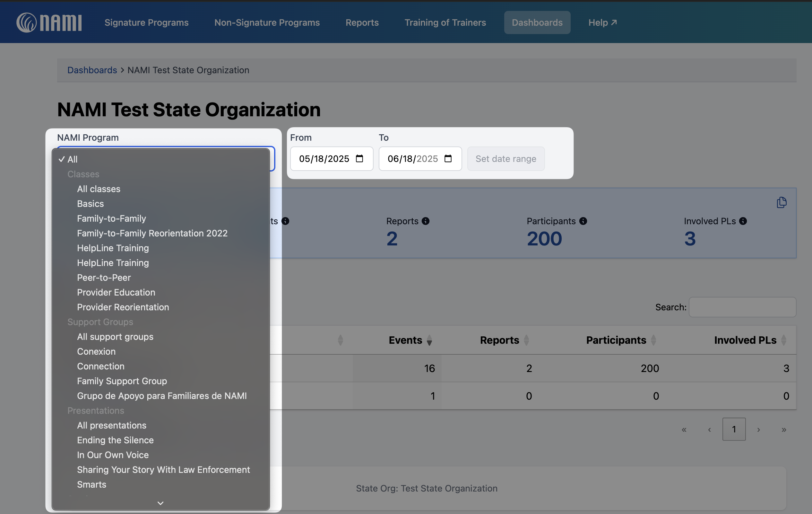This screenshot has height=514, width=812.
Task: Click Dashboards breadcrumb link
Action: (92, 70)
